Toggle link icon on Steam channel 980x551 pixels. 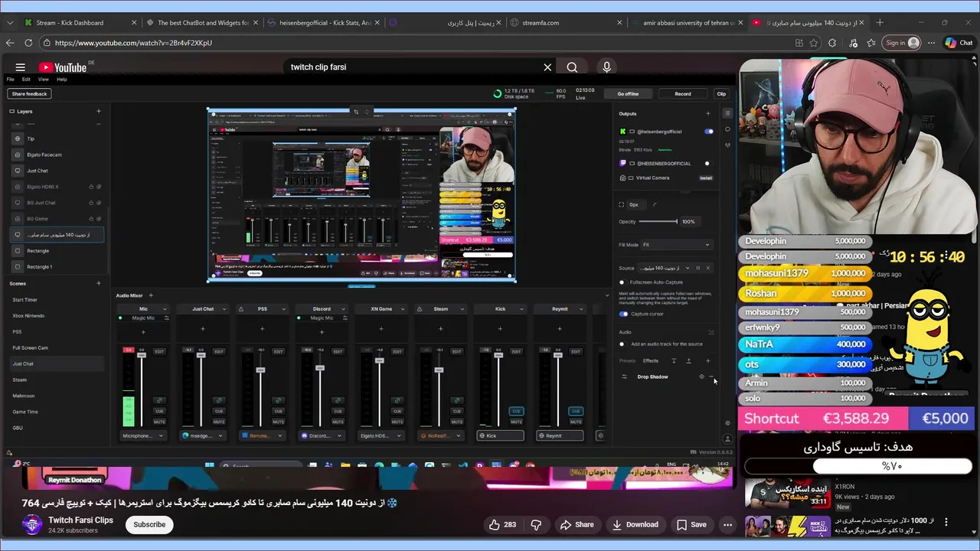(x=457, y=400)
